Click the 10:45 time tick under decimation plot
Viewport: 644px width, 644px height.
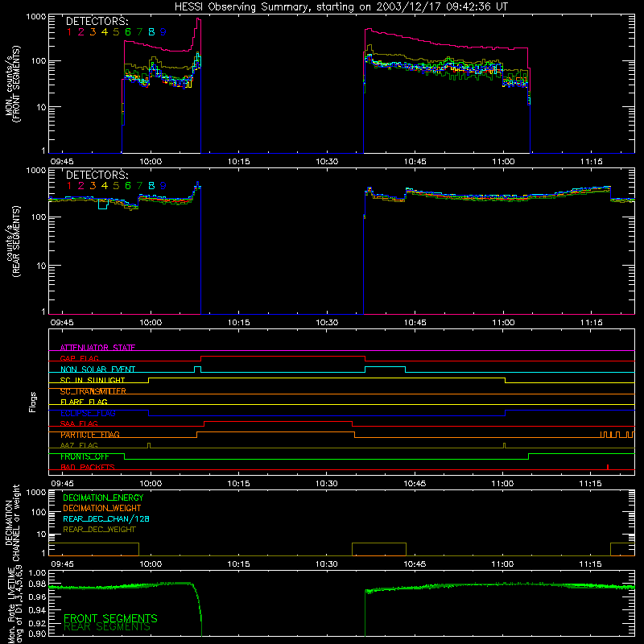tap(415, 564)
